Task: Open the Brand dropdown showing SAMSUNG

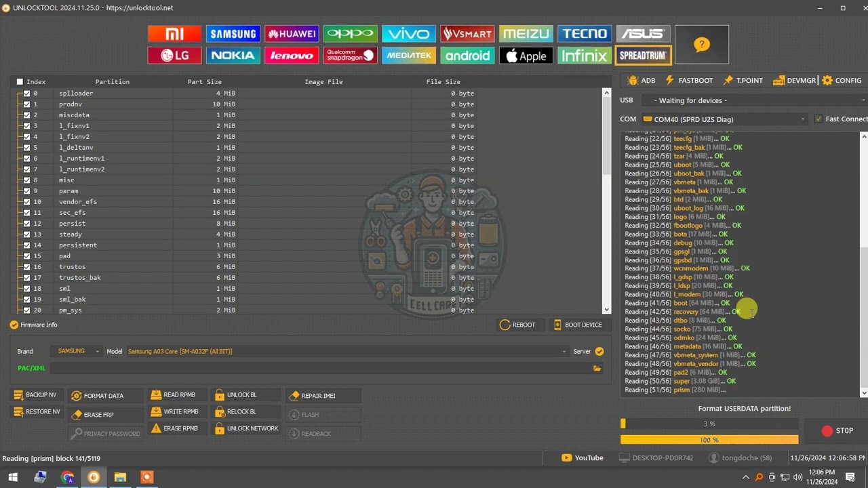Action: (78, 351)
